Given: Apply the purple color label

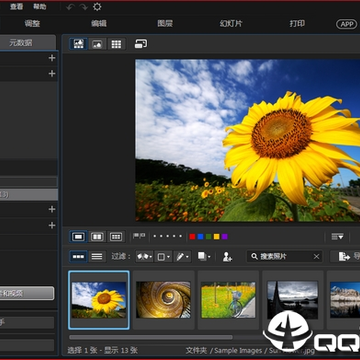Looking at the screenshot, I should click(225, 237).
